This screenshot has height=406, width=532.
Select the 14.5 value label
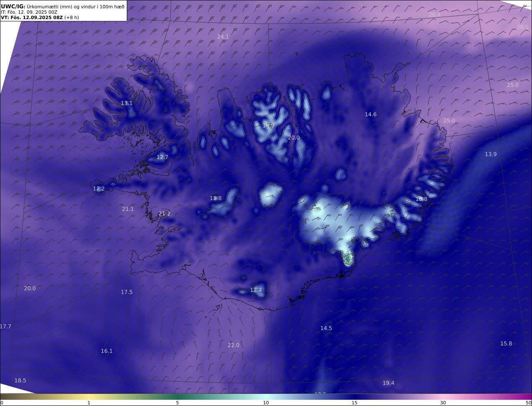coord(326,328)
